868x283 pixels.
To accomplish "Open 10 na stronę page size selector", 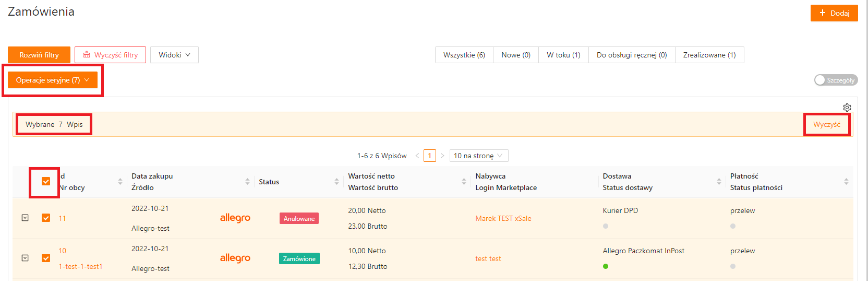I will click(x=478, y=156).
